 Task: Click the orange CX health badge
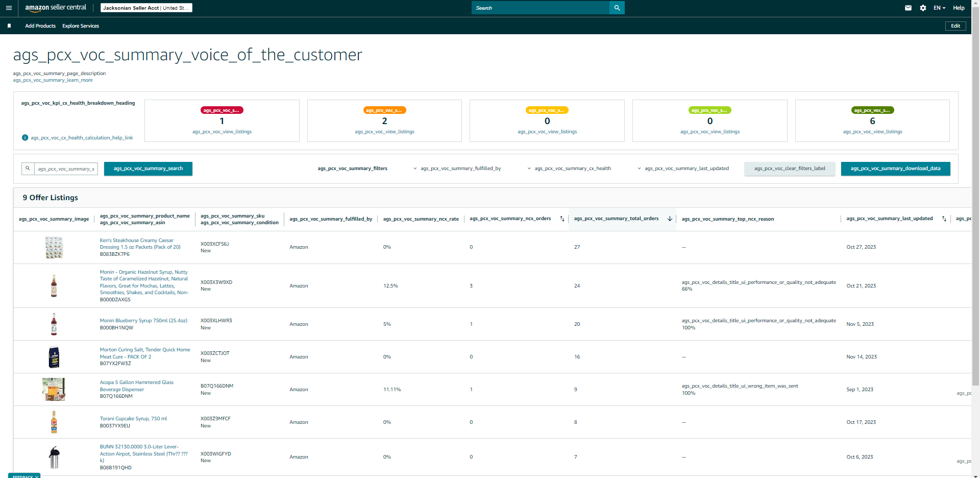pos(385,110)
